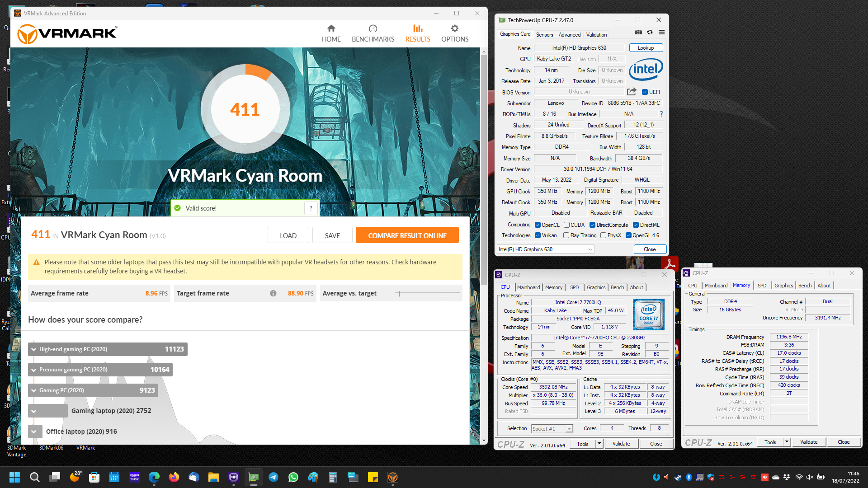Image resolution: width=868 pixels, height=488 pixels.
Task: Click SAVE button in VRMark
Action: [x=332, y=235]
